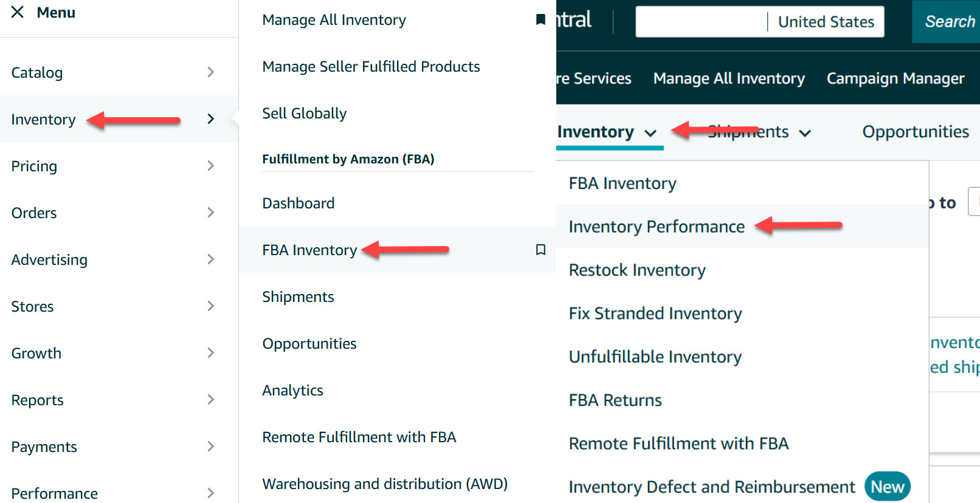Open Fix Stranded Inventory option
Screen dimensions: 980x503
click(x=655, y=313)
